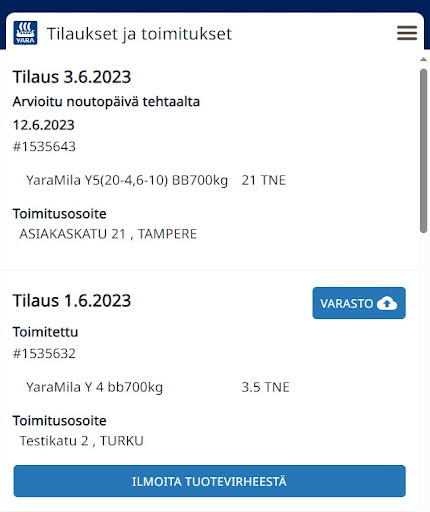The image size is (430, 512).
Task: Click the Toimitettu status label
Action: pyautogui.click(x=45, y=332)
